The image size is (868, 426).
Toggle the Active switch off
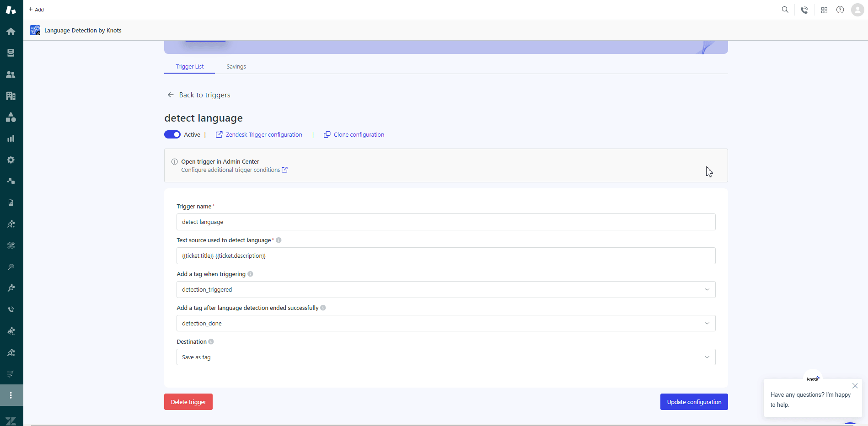click(172, 134)
